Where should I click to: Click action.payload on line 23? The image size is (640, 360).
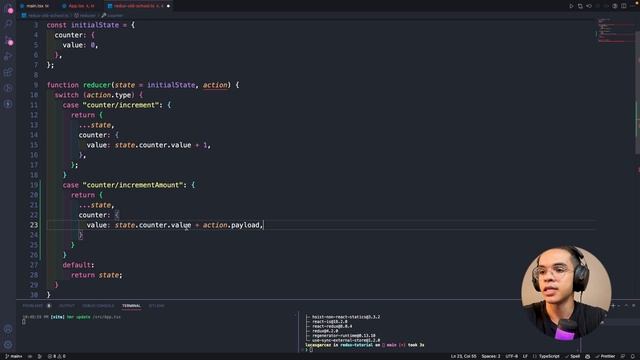(231, 225)
